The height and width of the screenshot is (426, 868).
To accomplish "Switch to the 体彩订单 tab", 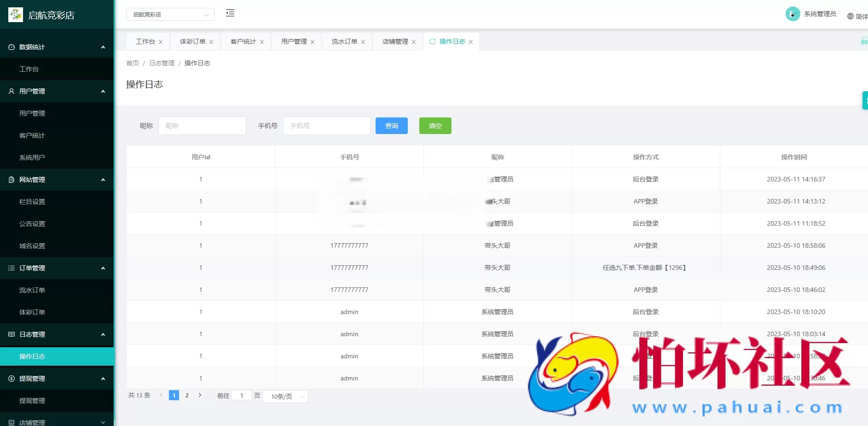I will (x=191, y=41).
